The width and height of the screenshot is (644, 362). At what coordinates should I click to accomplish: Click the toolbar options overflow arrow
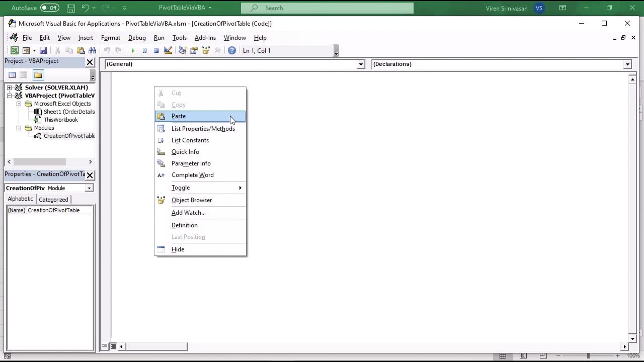(336, 51)
